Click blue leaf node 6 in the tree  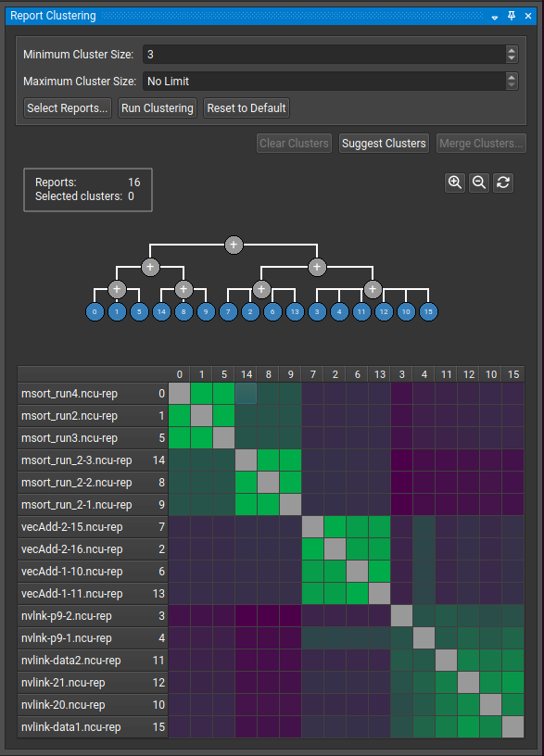pos(272,311)
